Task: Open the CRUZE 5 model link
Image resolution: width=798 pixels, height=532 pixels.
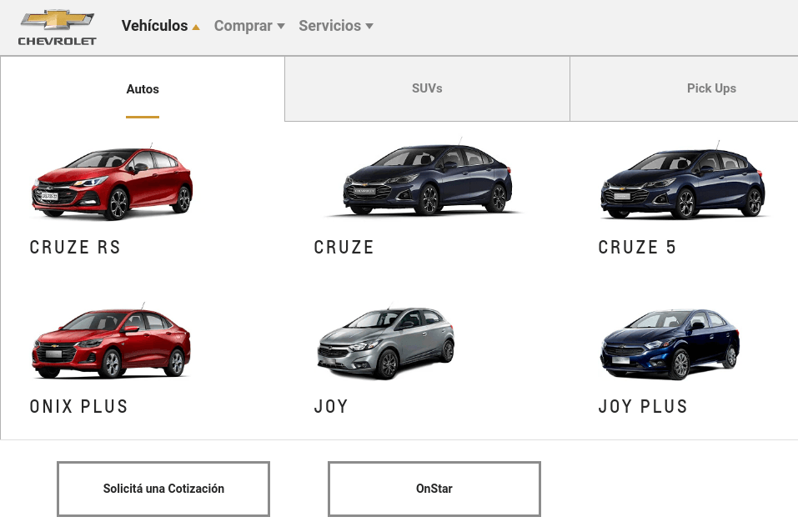Action: [x=637, y=248]
